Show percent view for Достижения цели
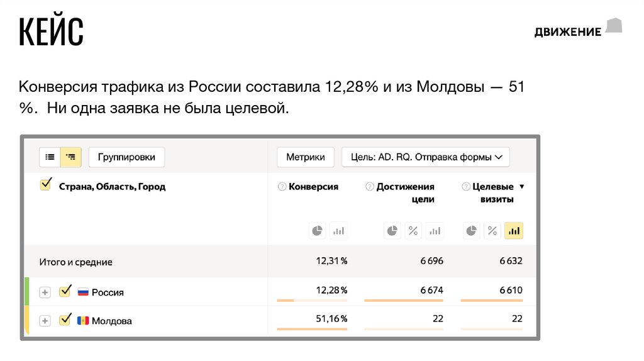The width and height of the screenshot is (644, 361). [413, 231]
